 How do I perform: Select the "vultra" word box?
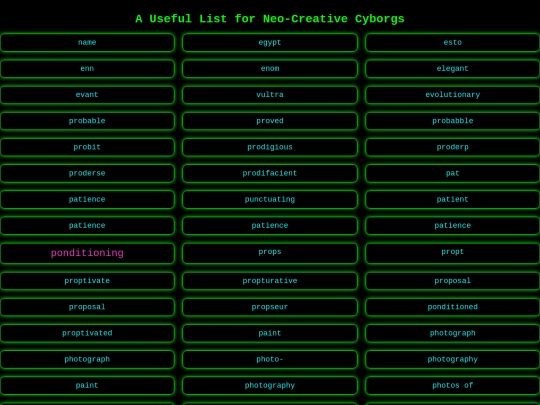click(270, 95)
